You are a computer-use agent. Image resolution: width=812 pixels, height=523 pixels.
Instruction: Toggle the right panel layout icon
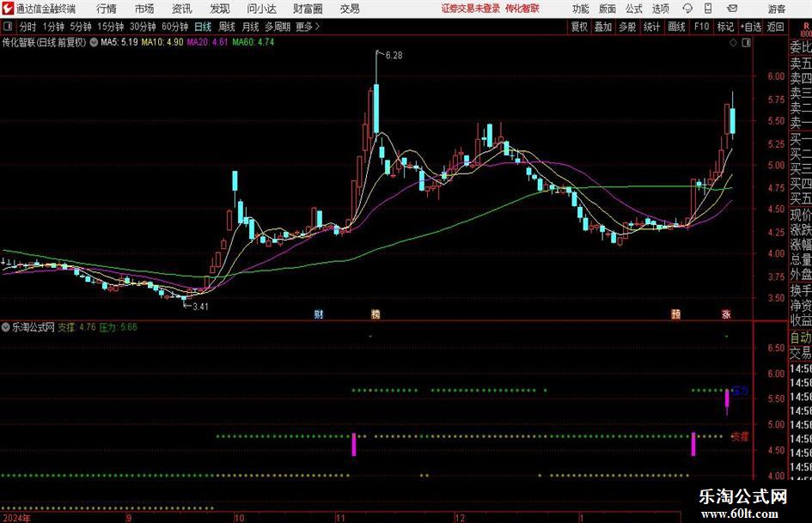(746, 43)
